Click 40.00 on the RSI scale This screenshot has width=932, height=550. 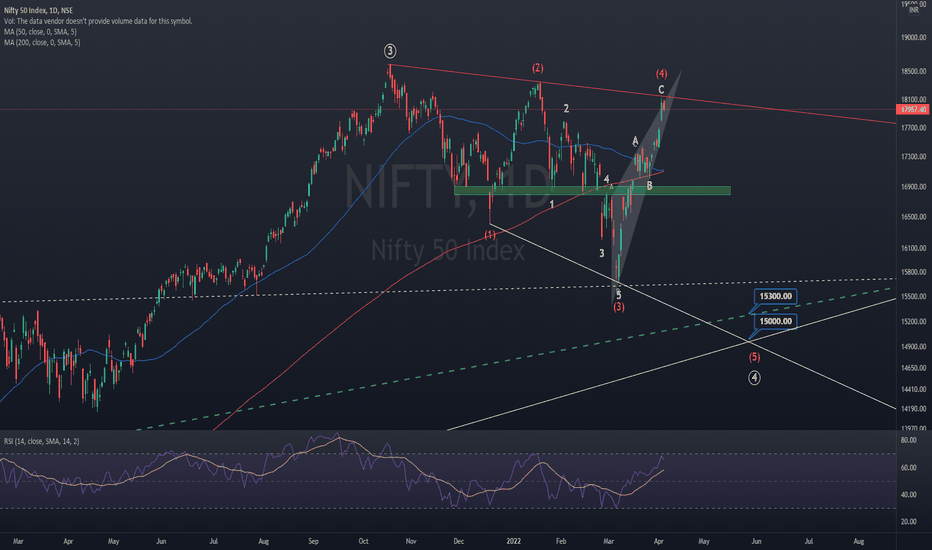(908, 495)
